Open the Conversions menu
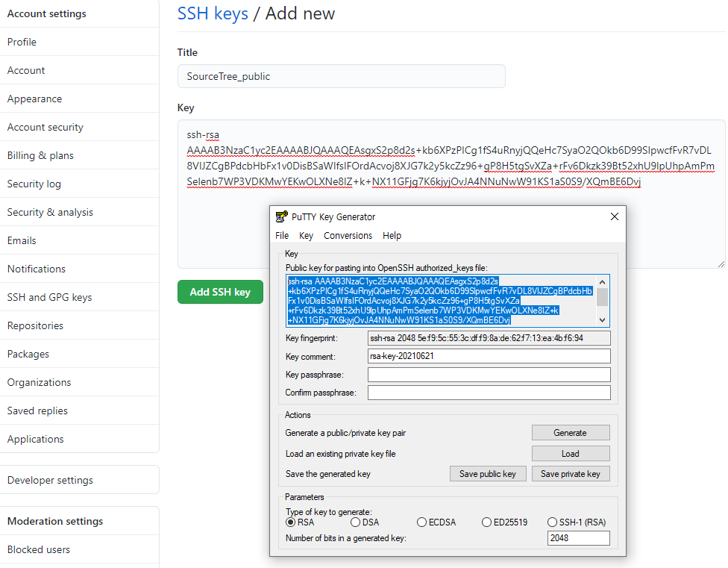The height and width of the screenshot is (568, 728). [x=348, y=235]
